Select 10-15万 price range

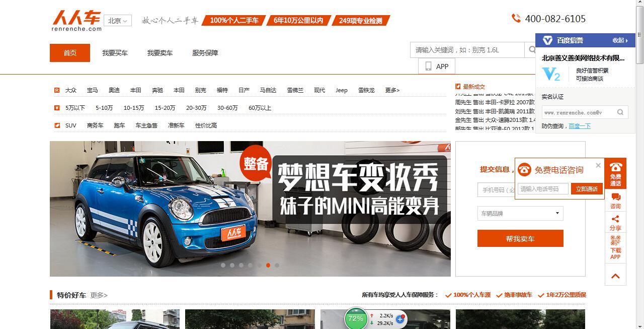[134, 108]
